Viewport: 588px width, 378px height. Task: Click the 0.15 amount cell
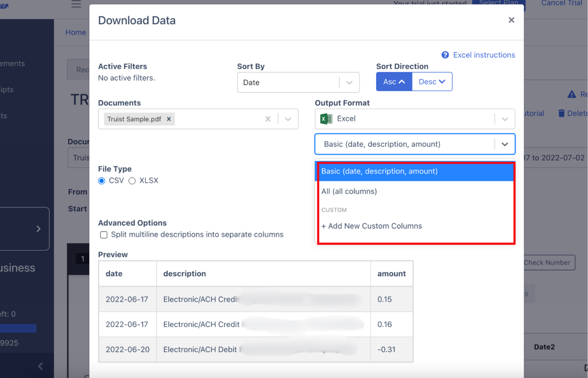click(x=392, y=299)
